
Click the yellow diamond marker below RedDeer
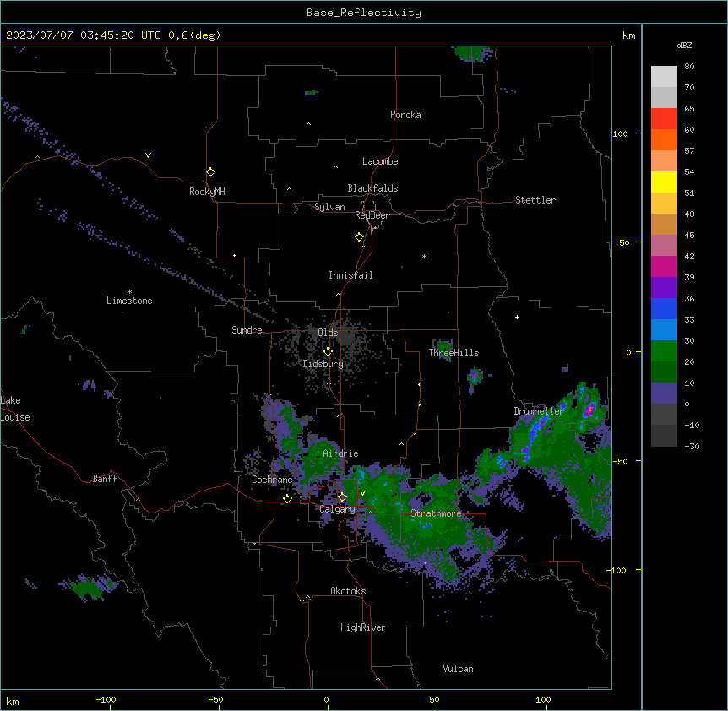coord(360,237)
